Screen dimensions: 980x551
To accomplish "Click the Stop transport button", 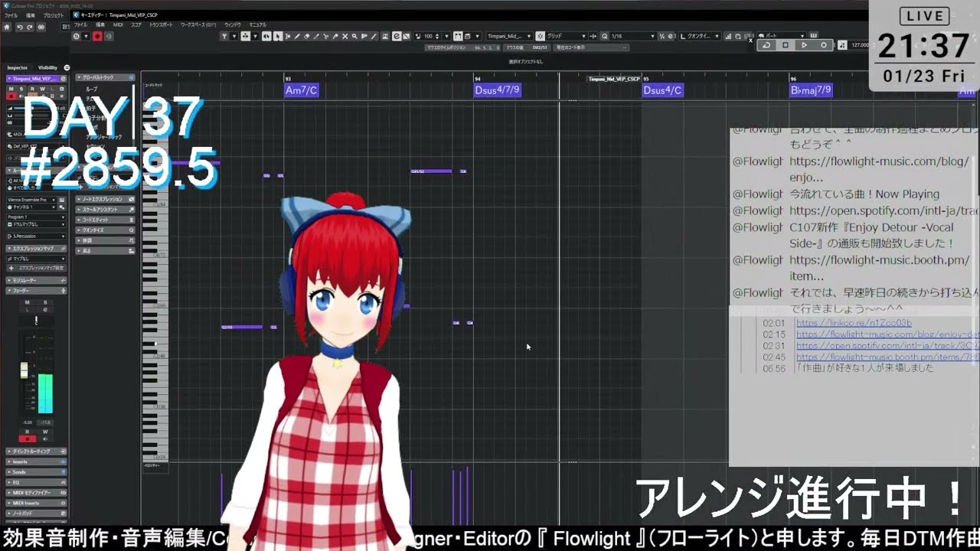I will tap(786, 45).
